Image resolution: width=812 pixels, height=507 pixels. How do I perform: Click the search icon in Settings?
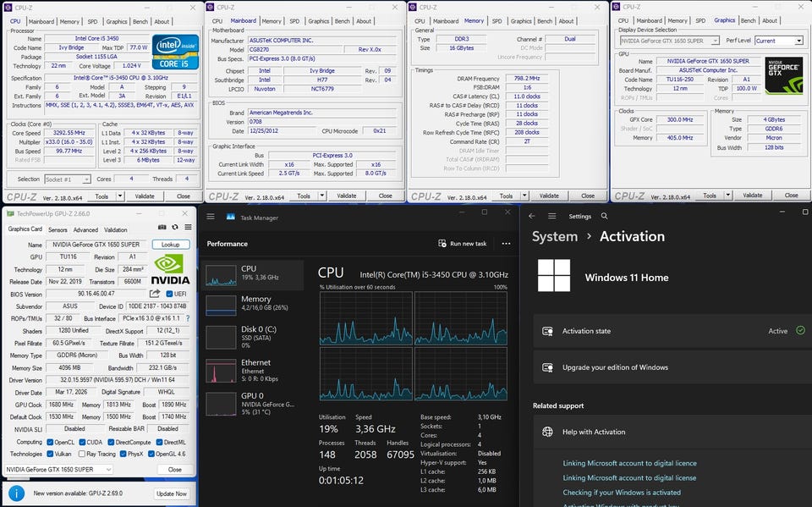point(606,217)
